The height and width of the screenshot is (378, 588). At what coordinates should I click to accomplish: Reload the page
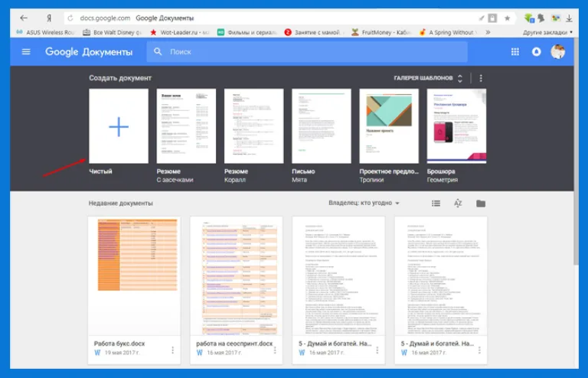(x=70, y=18)
